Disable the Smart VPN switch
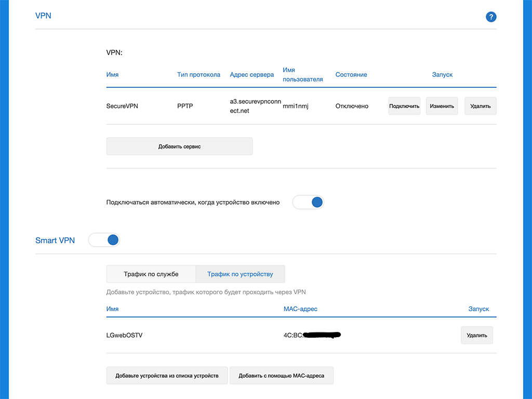This screenshot has height=399, width=532. point(104,240)
